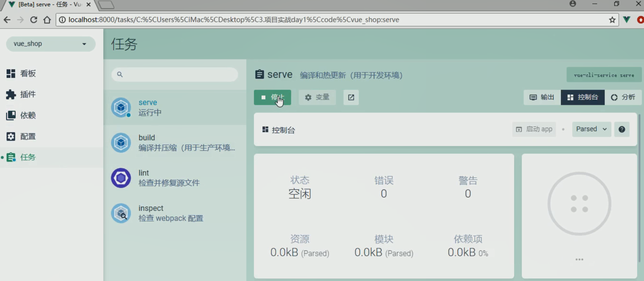The width and height of the screenshot is (644, 281).
Task: Click the 模块 0.0kB size value
Action: pos(384,252)
